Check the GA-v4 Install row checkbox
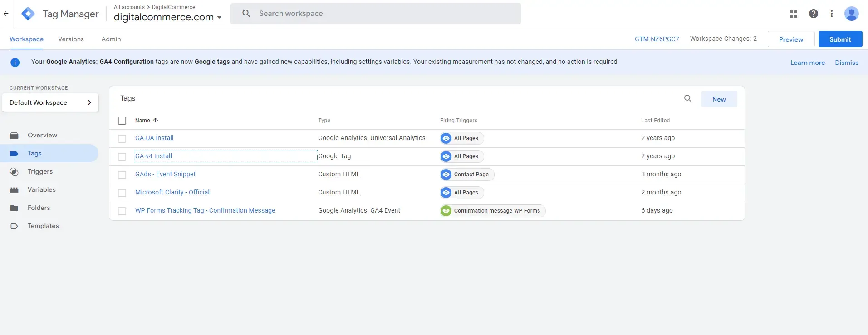This screenshot has height=335, width=868. point(122,157)
